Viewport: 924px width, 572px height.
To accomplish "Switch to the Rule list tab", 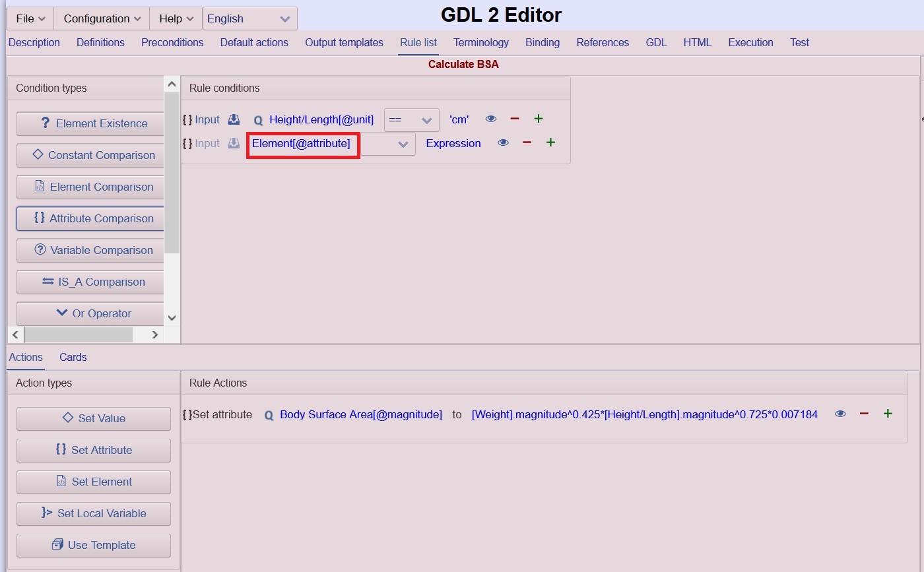I will click(x=418, y=42).
